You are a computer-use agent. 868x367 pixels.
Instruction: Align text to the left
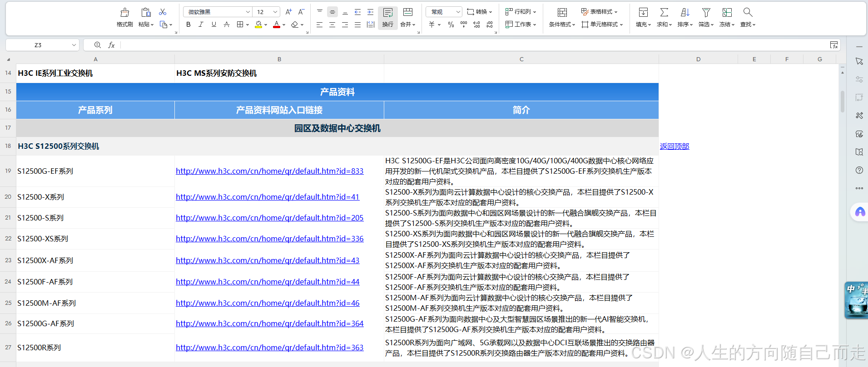click(x=320, y=24)
